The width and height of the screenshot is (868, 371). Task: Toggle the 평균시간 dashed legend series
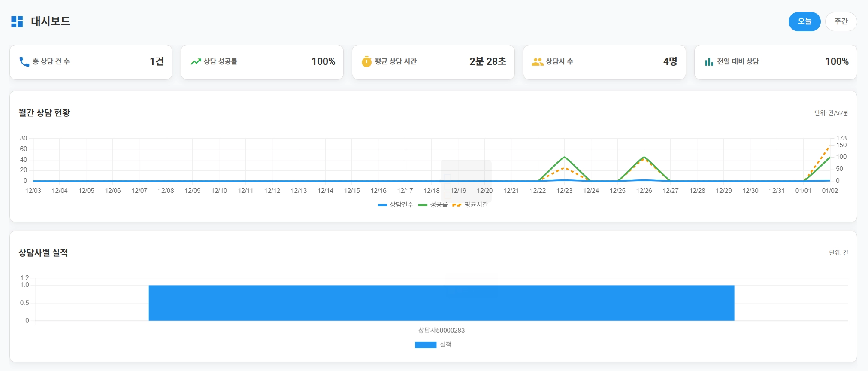pyautogui.click(x=470, y=205)
